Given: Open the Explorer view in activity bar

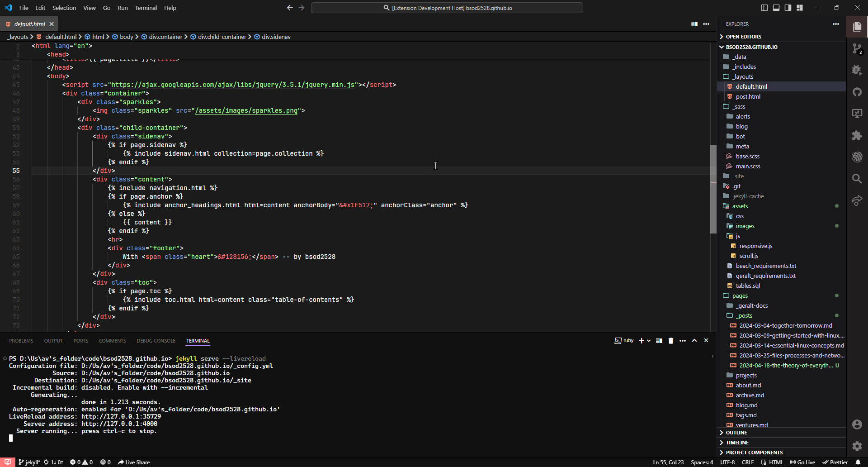Looking at the screenshot, I should 857,27.
